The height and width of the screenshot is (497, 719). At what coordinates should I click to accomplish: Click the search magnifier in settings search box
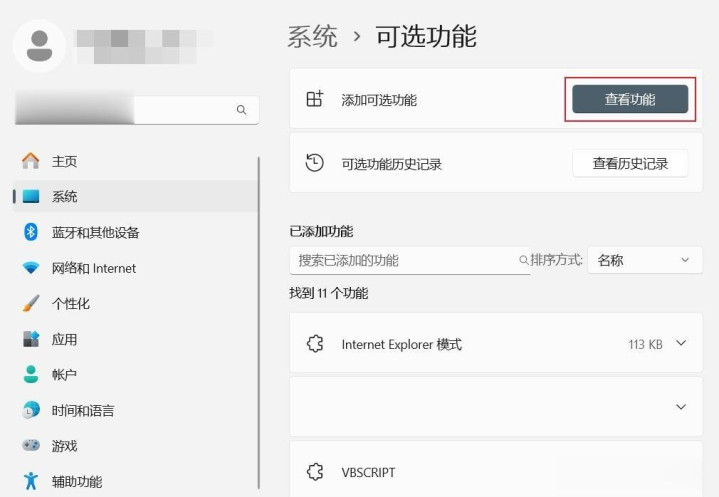tap(242, 110)
